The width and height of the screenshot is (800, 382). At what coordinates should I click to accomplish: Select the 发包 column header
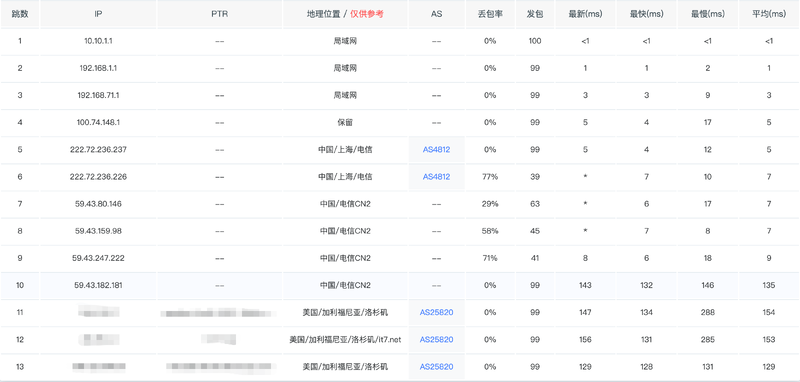pyautogui.click(x=535, y=14)
